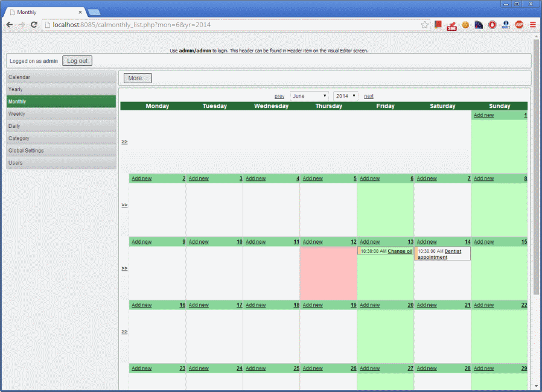Viewport: 542px width, 392px height.
Task: Open day 27 number link
Action: [410, 368]
